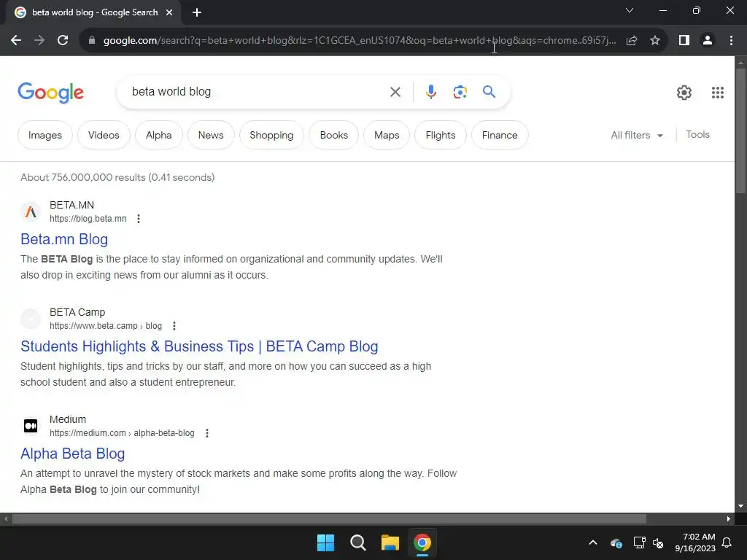Share this page using the share icon
The width and height of the screenshot is (747, 560).
pyautogui.click(x=632, y=41)
